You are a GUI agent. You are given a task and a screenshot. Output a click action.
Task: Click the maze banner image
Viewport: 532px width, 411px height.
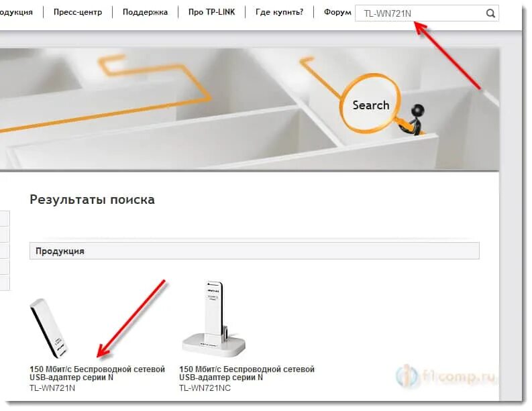[x=250, y=109]
